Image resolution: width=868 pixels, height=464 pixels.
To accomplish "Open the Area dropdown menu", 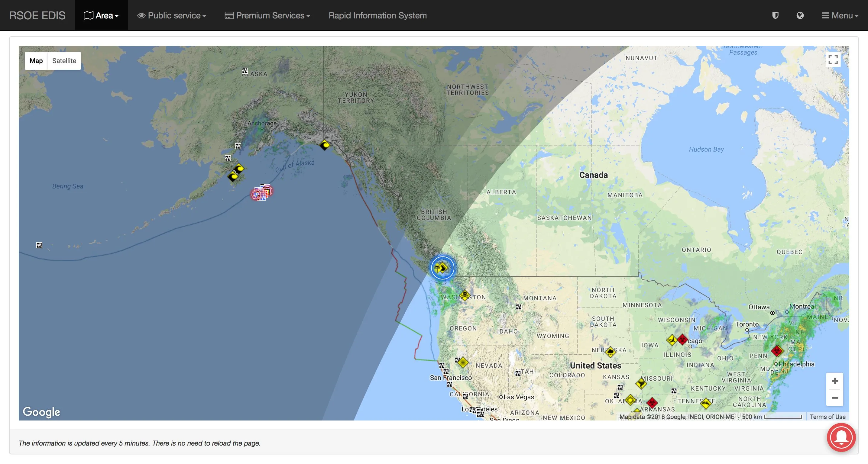I will [101, 15].
